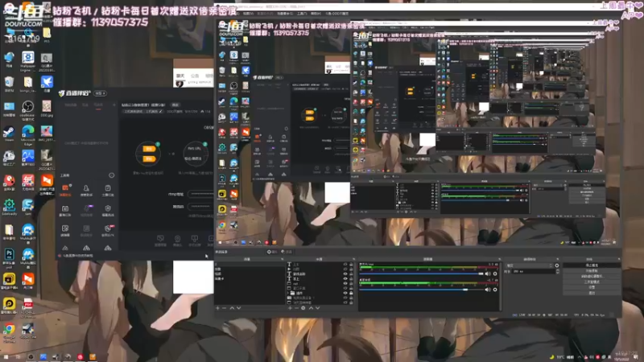Select the first tab in 直播伴侣 panel
The image size is (644, 362).
point(71,105)
